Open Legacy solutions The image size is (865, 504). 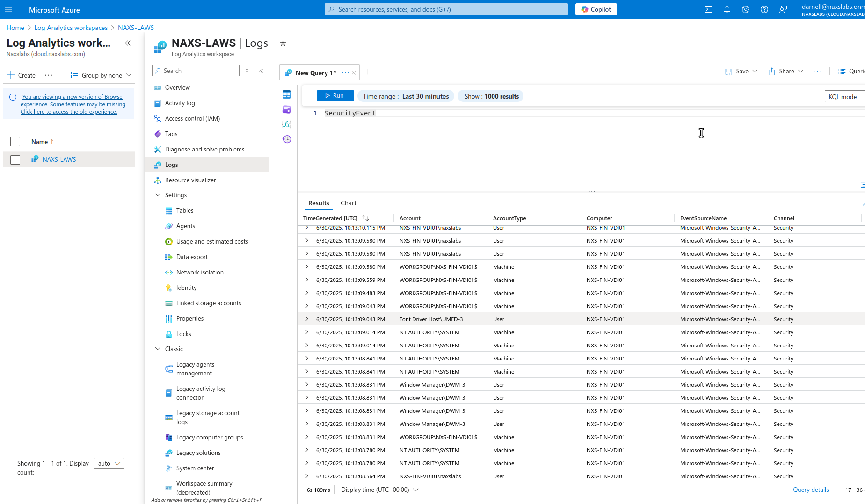[x=198, y=453]
